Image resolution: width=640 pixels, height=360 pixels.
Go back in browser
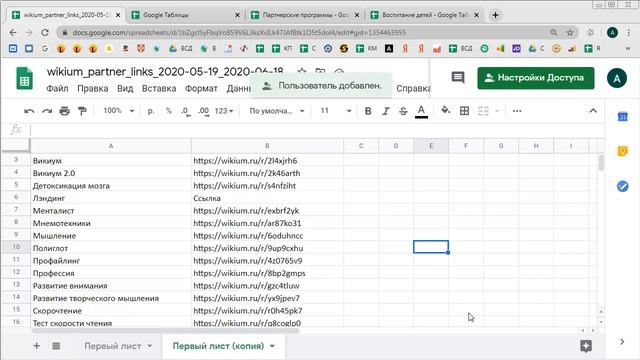pos(13,32)
